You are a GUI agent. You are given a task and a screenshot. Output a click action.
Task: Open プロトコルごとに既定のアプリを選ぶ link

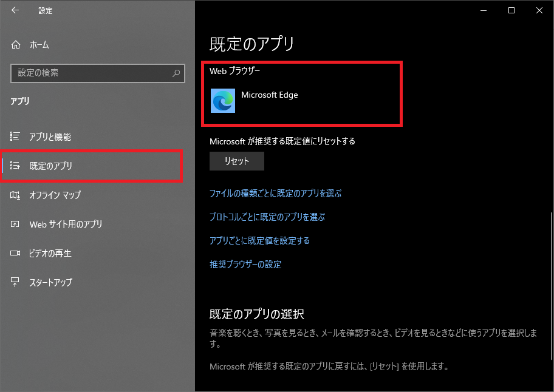pyautogui.click(x=267, y=217)
